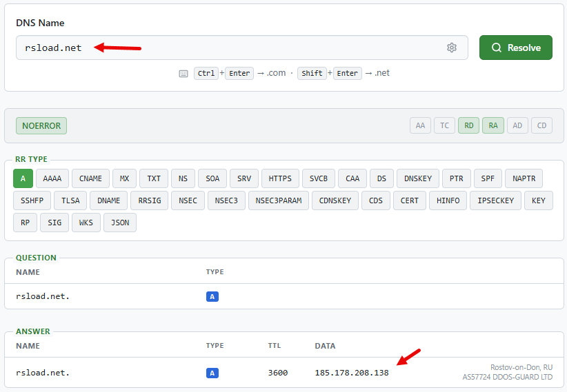Toggle the RA flag
Screen dimensions: 567x392
[x=493, y=125]
